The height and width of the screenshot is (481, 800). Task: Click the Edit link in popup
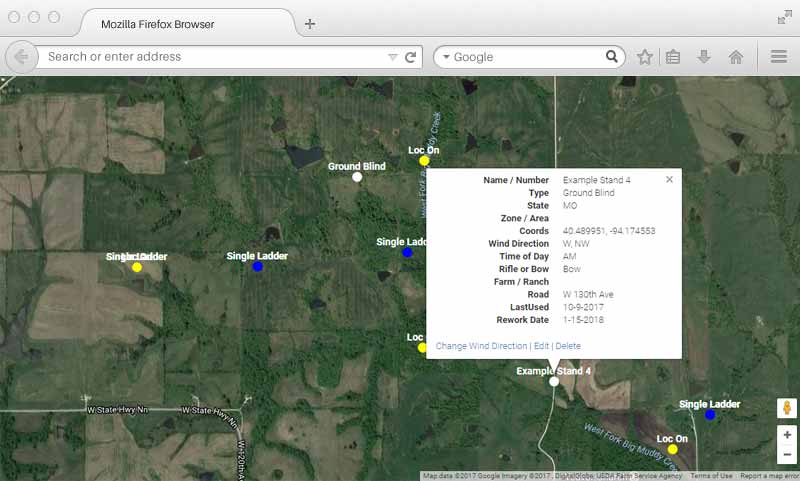[541, 346]
